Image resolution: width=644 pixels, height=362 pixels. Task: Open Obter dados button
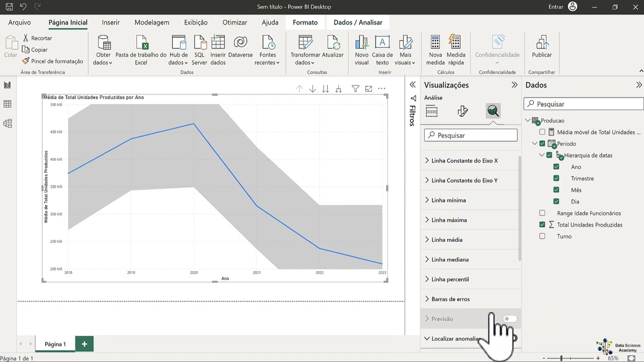(103, 50)
